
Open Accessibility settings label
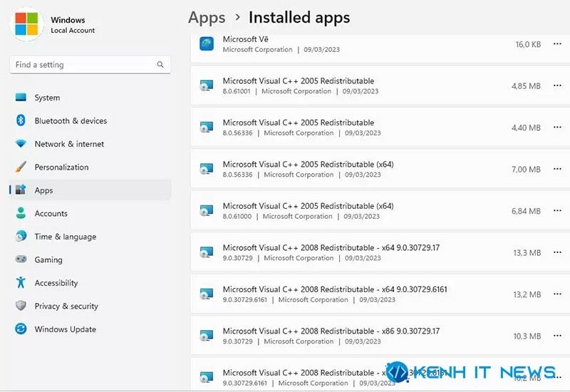[x=56, y=283]
